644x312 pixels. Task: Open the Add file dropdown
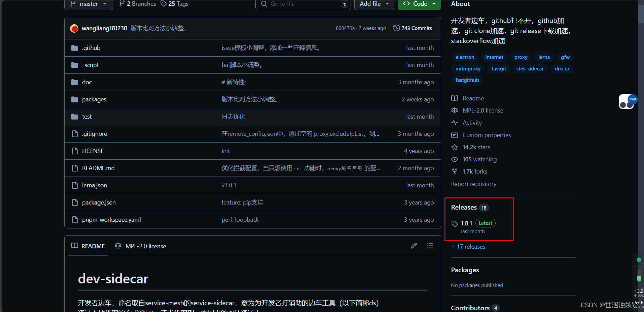point(374,4)
